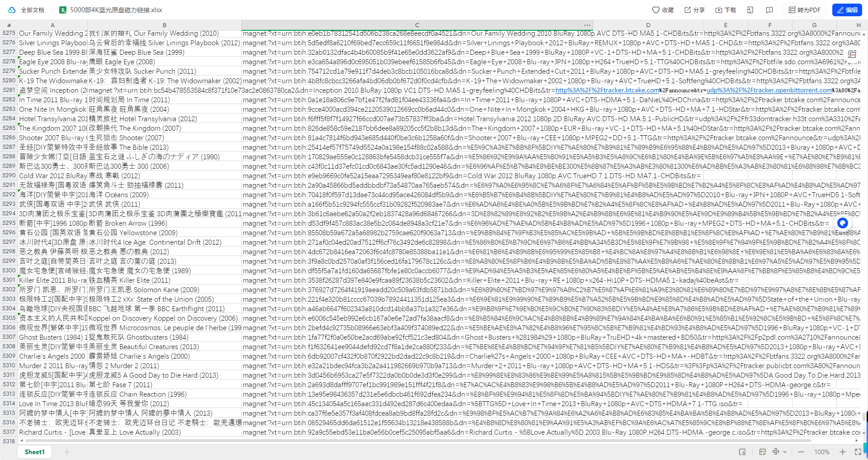Click the blue floating assistant circle icon

(x=842, y=223)
